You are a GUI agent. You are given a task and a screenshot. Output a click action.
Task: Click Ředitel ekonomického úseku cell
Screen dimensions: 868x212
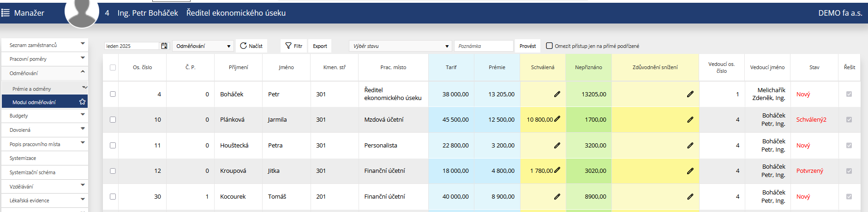(393, 94)
